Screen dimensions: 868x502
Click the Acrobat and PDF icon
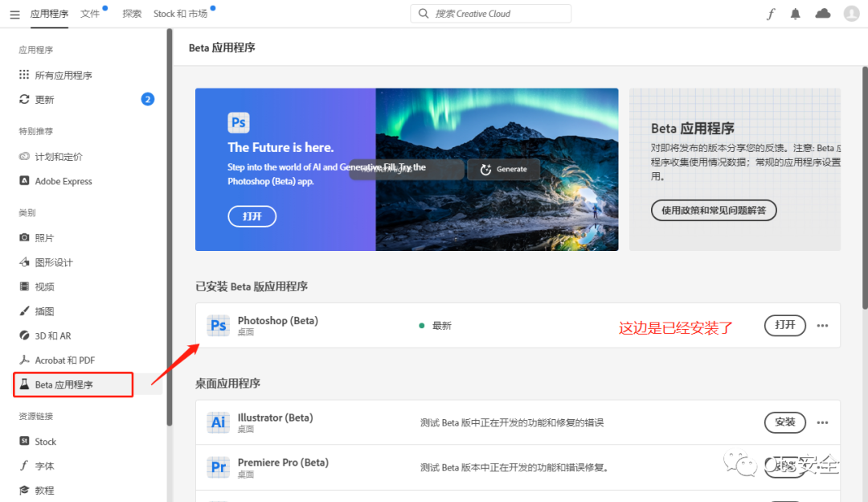[x=24, y=360]
